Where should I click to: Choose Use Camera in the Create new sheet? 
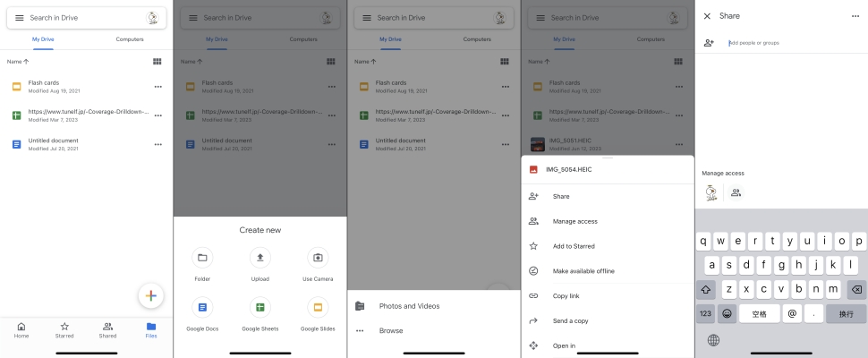click(x=318, y=265)
